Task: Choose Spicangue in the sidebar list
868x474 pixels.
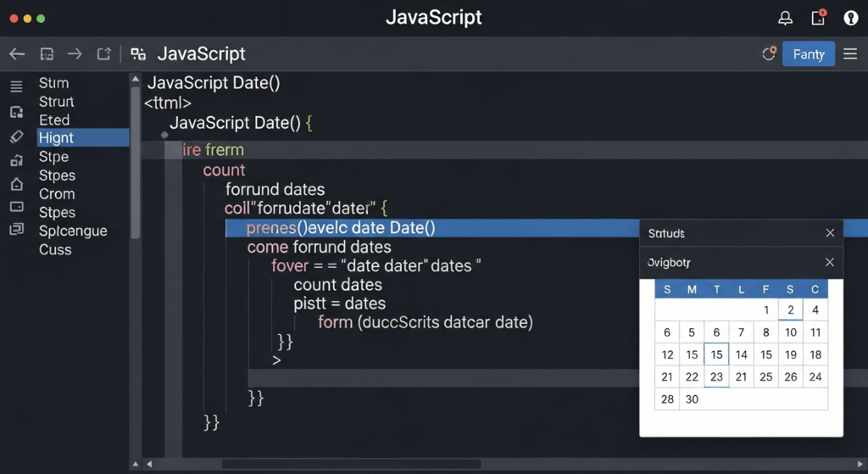Action: tap(73, 231)
